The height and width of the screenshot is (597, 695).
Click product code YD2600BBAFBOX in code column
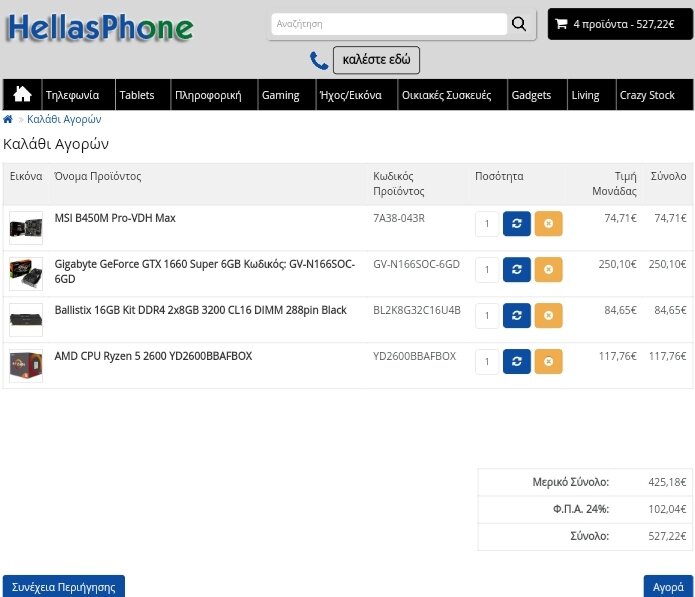point(414,356)
